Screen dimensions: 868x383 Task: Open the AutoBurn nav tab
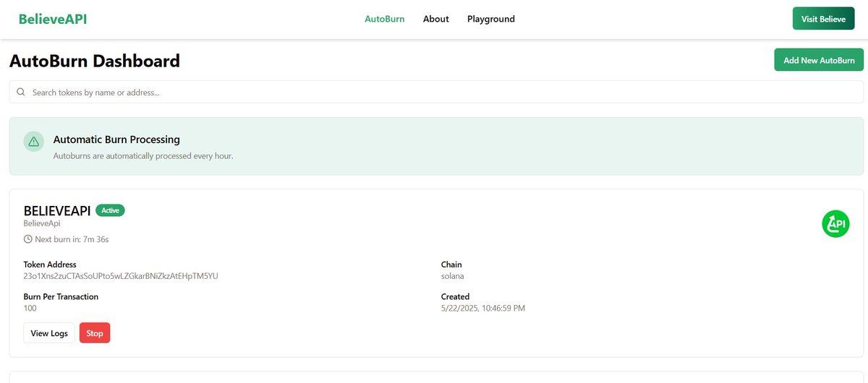385,19
